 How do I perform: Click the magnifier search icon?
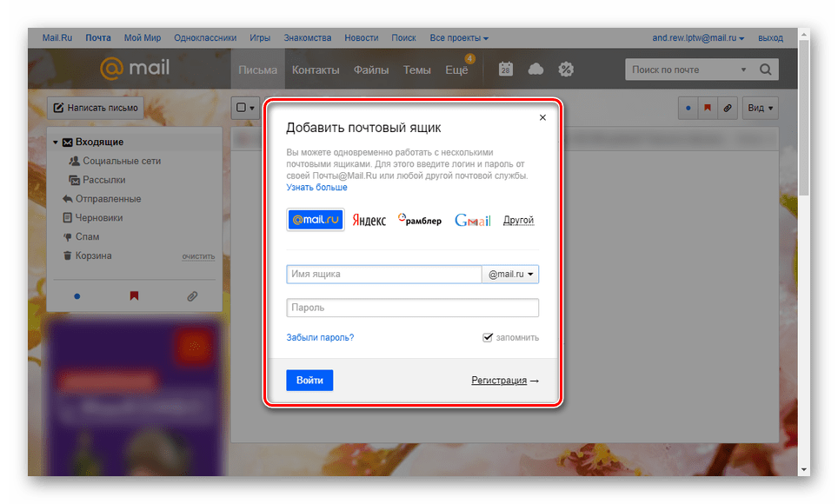point(765,70)
